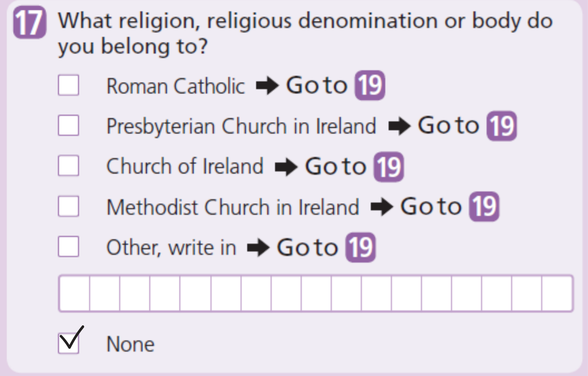Click the 19 badge beside Roman Catholic
Image resolution: width=588 pixels, height=376 pixels.
click(370, 86)
